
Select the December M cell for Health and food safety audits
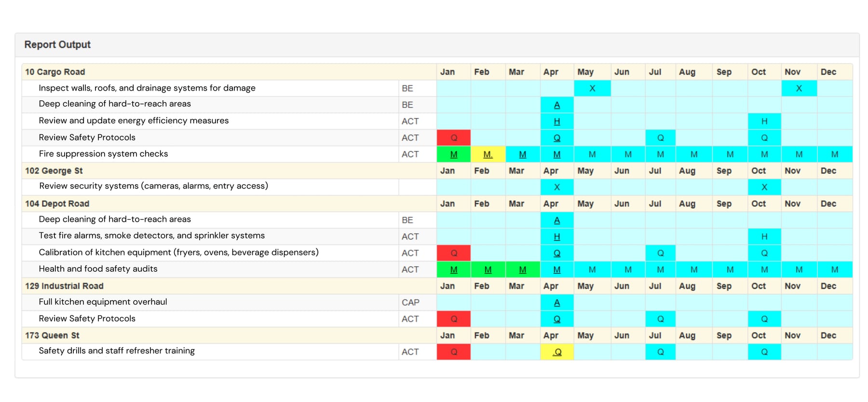[x=835, y=269]
